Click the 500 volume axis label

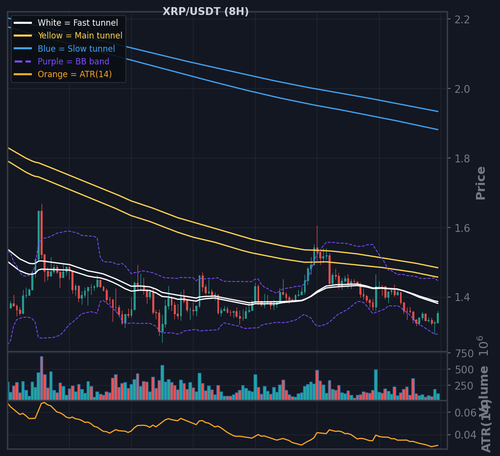(x=464, y=370)
